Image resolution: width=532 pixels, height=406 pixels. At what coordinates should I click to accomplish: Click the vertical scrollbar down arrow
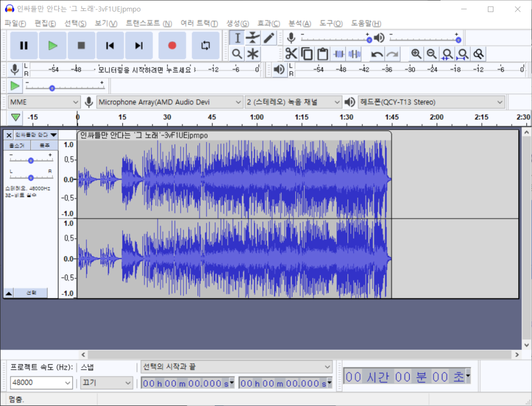[x=526, y=345]
